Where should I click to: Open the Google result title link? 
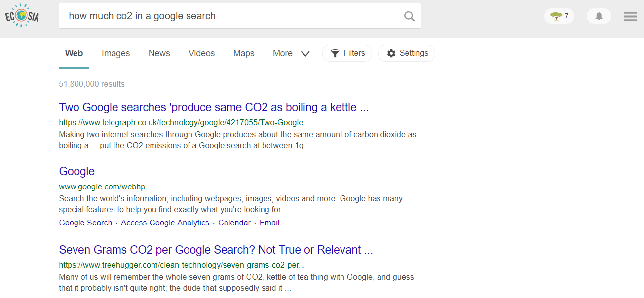pyautogui.click(x=76, y=171)
